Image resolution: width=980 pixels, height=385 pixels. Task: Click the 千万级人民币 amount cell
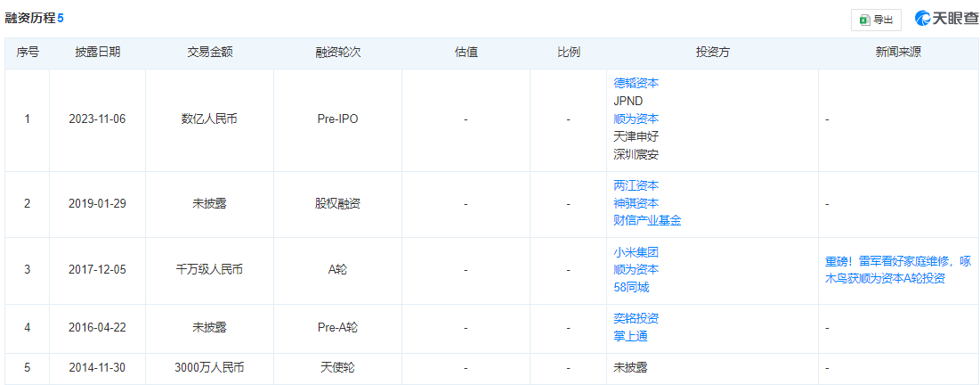coord(210,270)
